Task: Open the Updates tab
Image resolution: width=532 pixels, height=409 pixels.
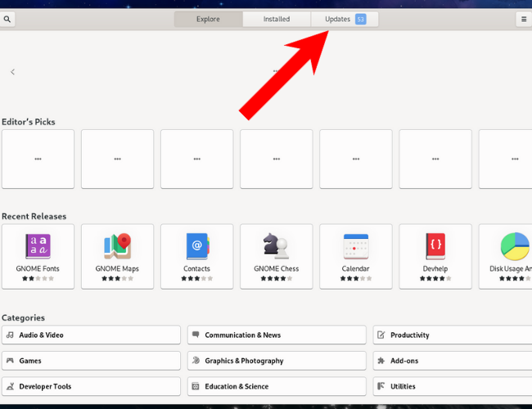Action: click(344, 19)
